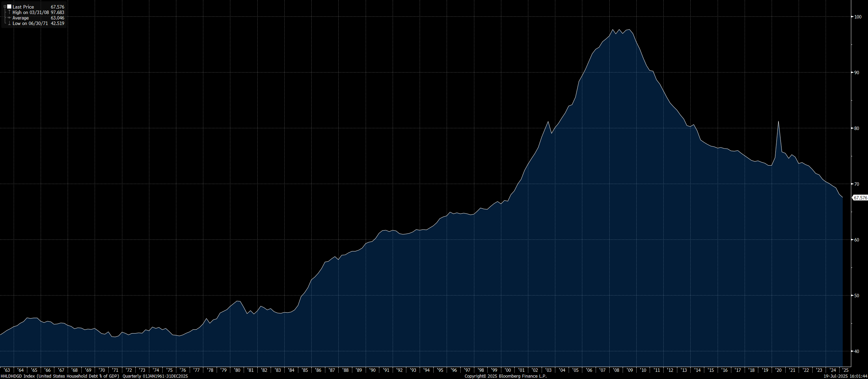Select the Low on 06/30/71 legend entry

30,23
